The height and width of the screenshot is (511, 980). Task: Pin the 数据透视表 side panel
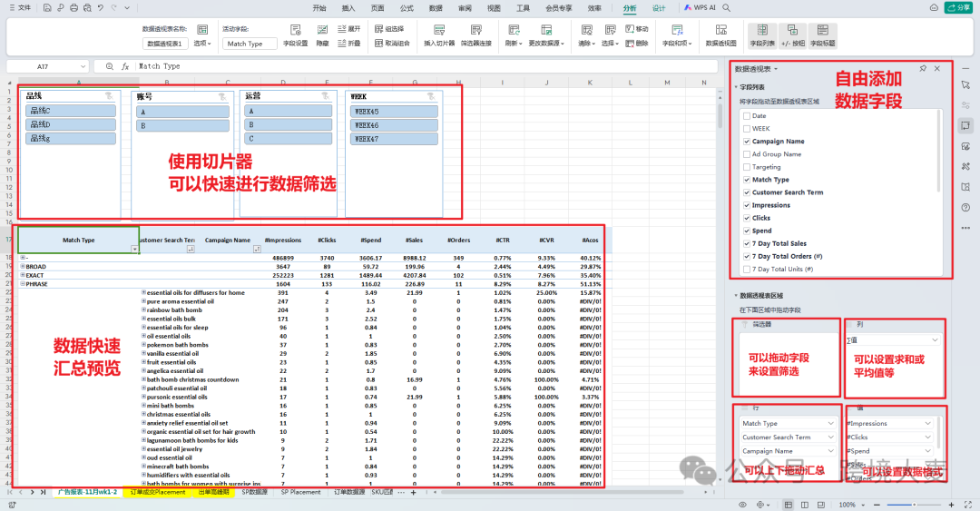pyautogui.click(x=923, y=68)
